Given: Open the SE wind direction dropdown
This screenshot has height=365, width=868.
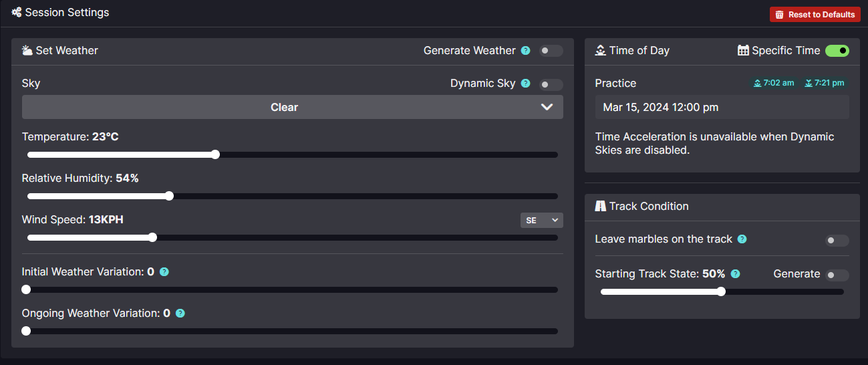Looking at the screenshot, I should pyautogui.click(x=542, y=220).
